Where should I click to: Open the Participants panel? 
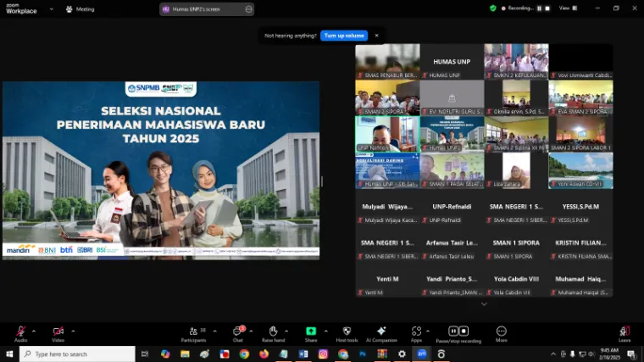[x=194, y=331]
